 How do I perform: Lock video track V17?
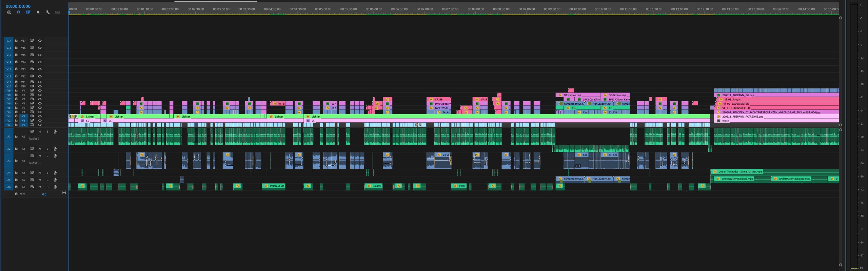click(16, 41)
